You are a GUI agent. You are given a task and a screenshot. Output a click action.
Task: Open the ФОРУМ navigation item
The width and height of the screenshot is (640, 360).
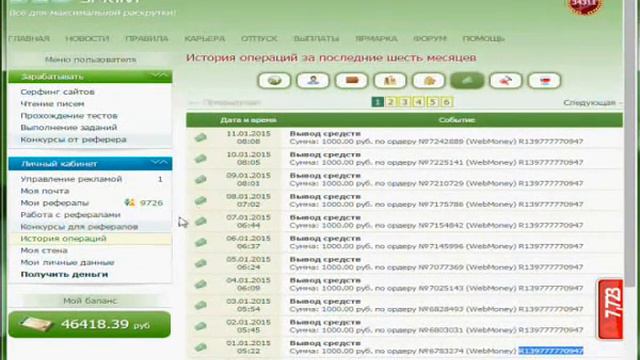[x=430, y=39]
